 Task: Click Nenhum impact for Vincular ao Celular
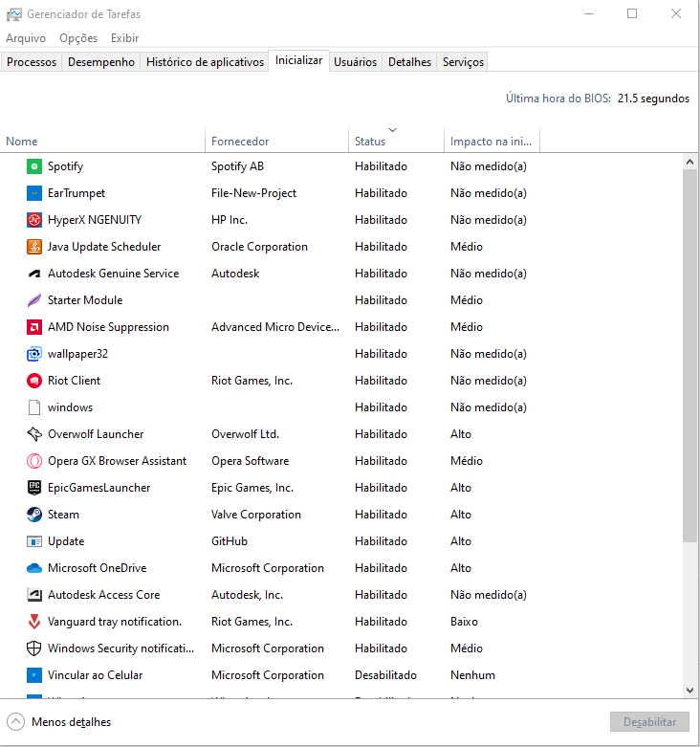[472, 675]
